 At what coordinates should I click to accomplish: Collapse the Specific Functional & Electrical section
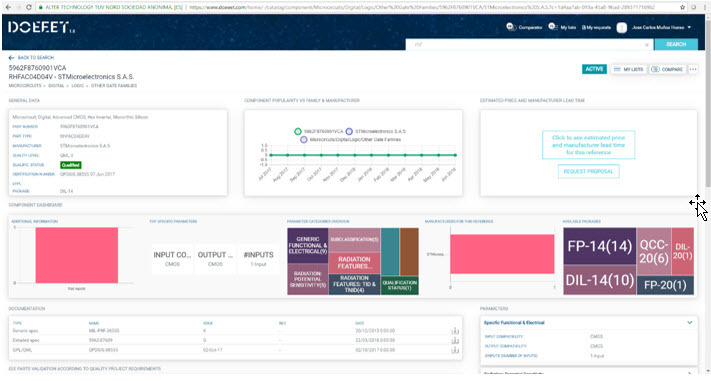(689, 322)
